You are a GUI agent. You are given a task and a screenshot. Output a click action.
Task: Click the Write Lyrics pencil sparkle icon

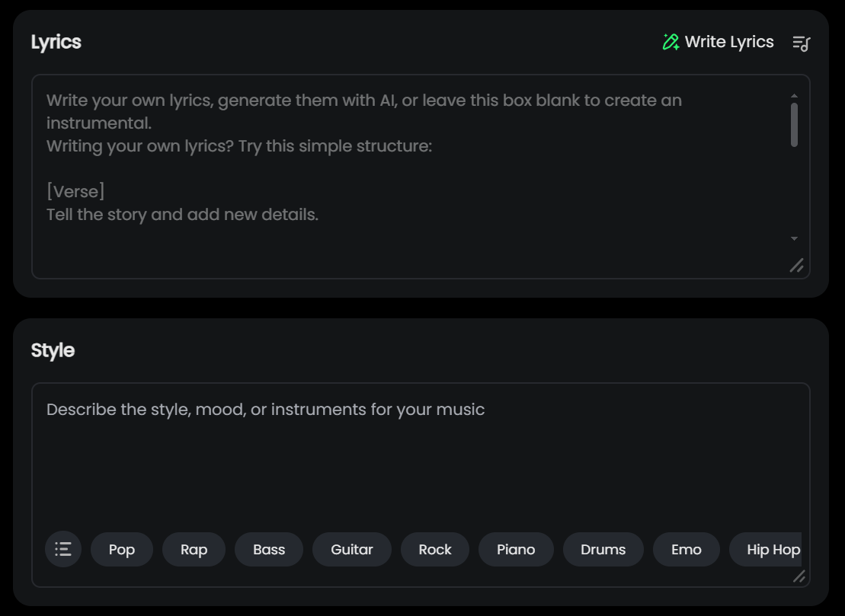pos(671,42)
